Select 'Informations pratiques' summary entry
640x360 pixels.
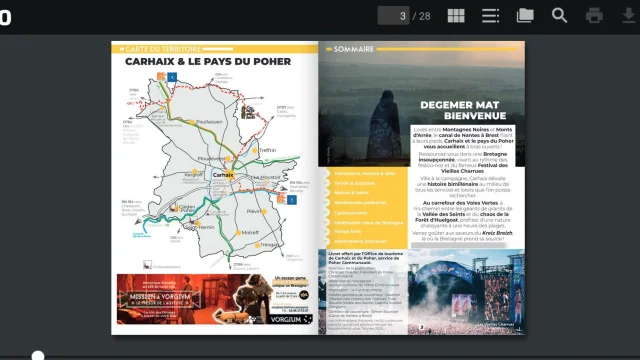tap(360, 241)
